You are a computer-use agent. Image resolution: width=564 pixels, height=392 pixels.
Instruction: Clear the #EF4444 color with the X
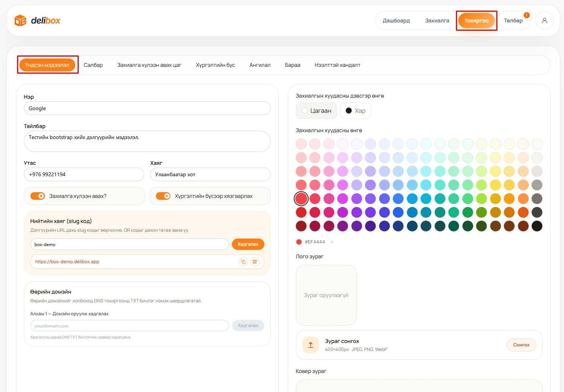332,242
